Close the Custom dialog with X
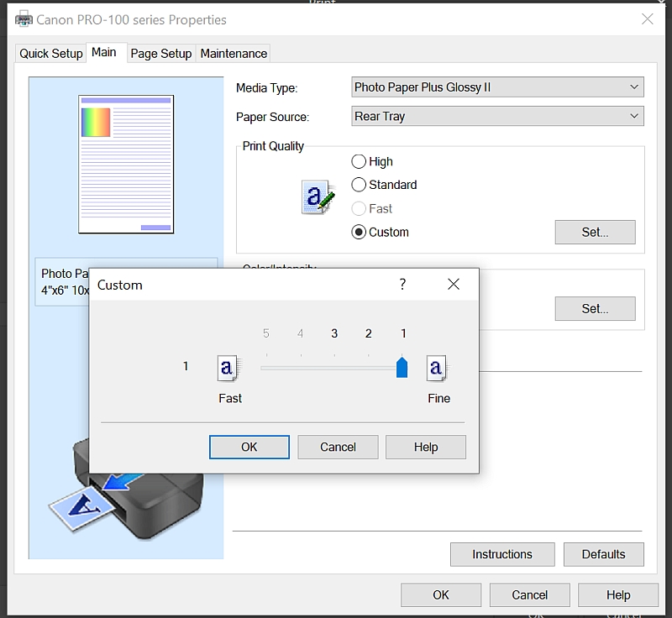 454,285
